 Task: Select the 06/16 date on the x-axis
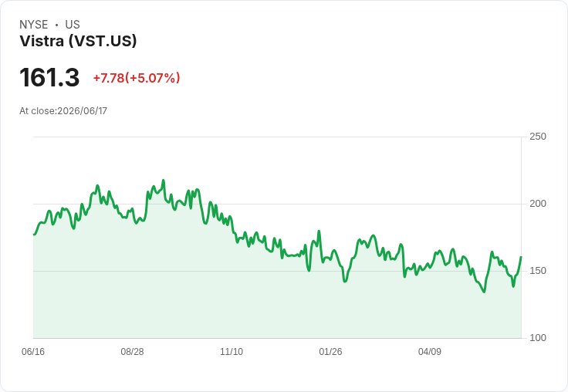click(33, 352)
